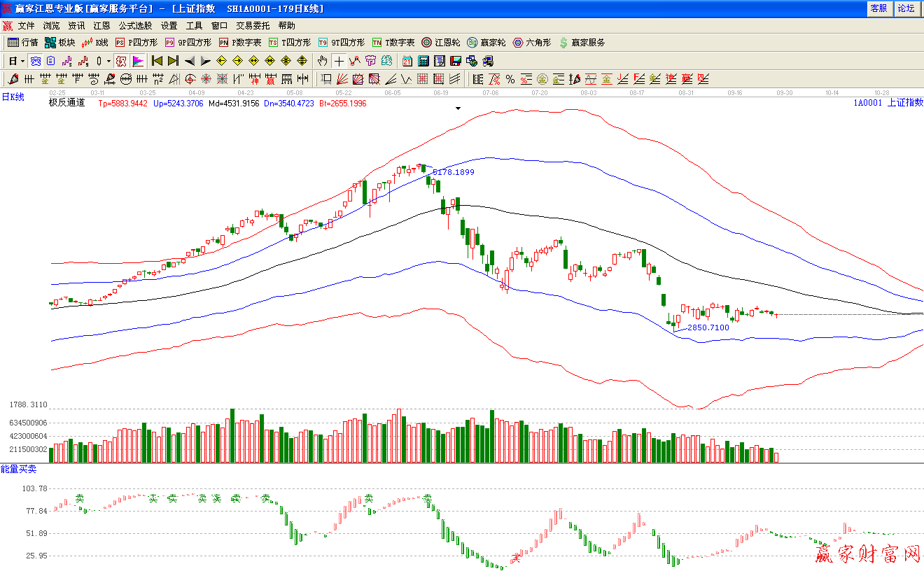Screen dimensions: 924x571
Task: Click the hand pan tool icon
Action: pos(323,61)
